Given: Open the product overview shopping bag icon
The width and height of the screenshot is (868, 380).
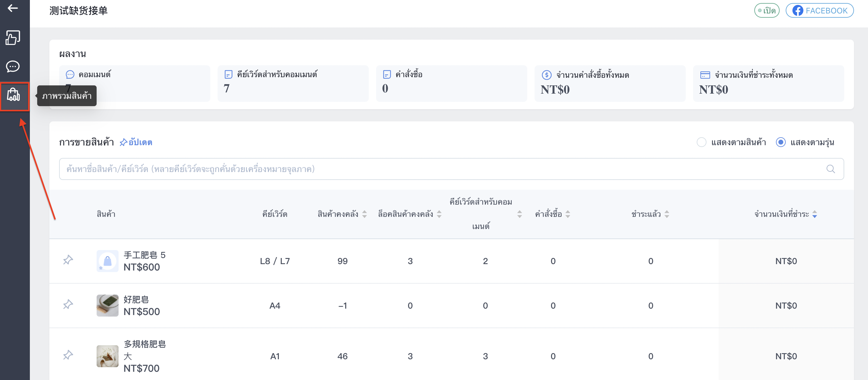Looking at the screenshot, I should tap(13, 95).
